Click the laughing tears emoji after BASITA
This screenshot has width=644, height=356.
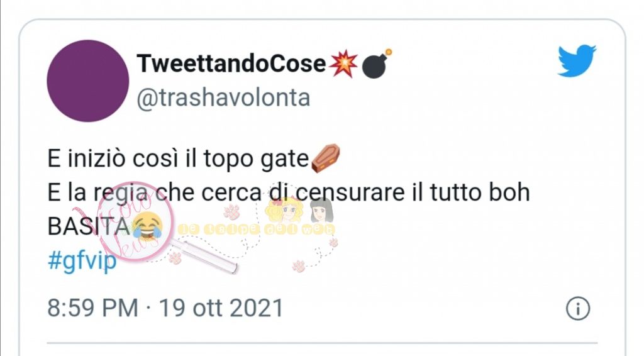[x=147, y=226]
